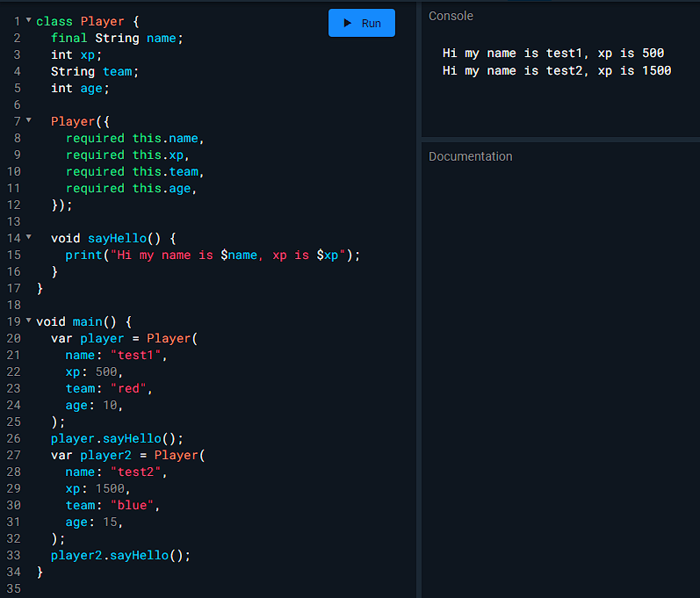Click 'required this.name,' parameter line
Image resolution: width=700 pixels, height=598 pixels.
[135, 139]
